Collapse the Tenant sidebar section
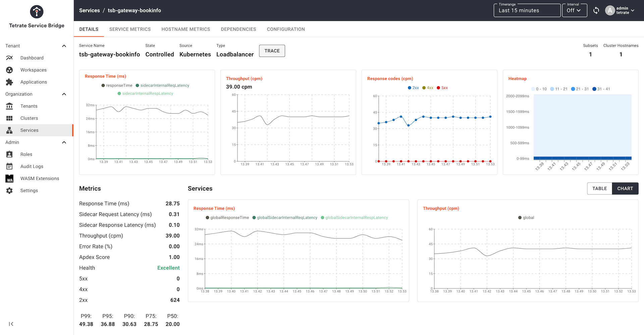Viewport: 644px width, 335px height. (x=64, y=46)
